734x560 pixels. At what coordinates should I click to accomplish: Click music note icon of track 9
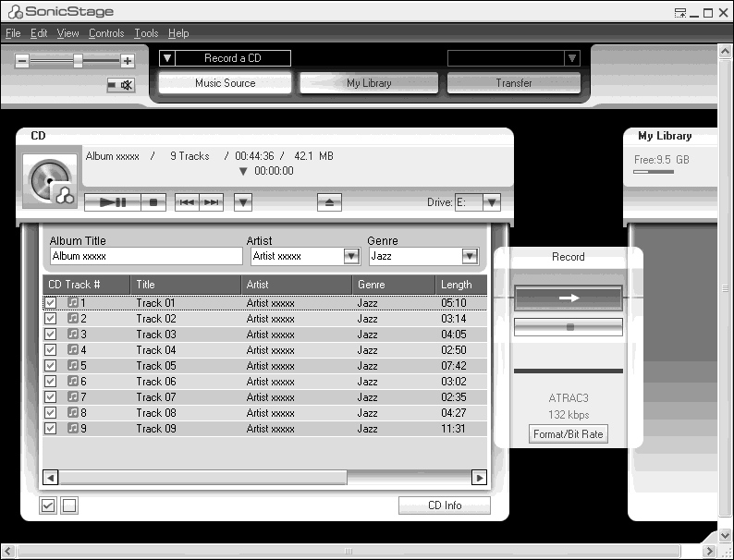tap(72, 428)
